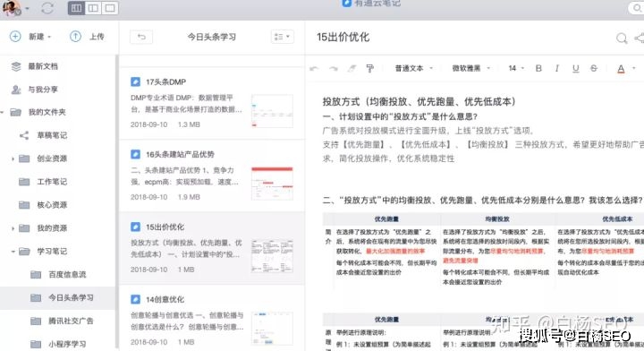Screen dimensions: 644x351
Task: Click the note icon beside 17头条DMP
Action: [x=135, y=81]
